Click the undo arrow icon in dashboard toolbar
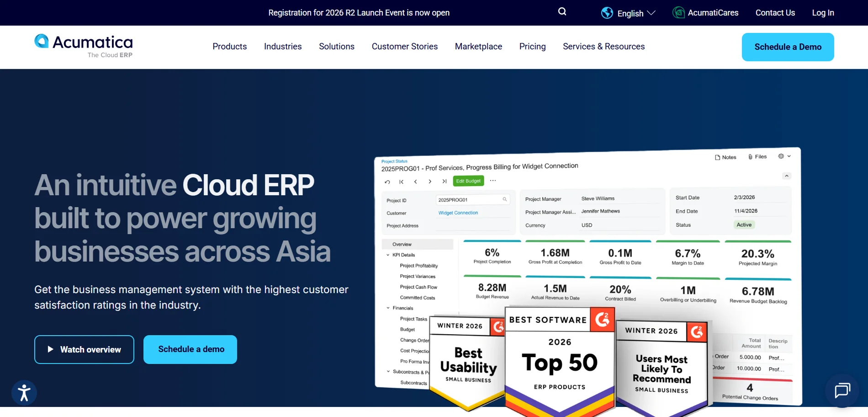868x417 pixels. tap(387, 182)
